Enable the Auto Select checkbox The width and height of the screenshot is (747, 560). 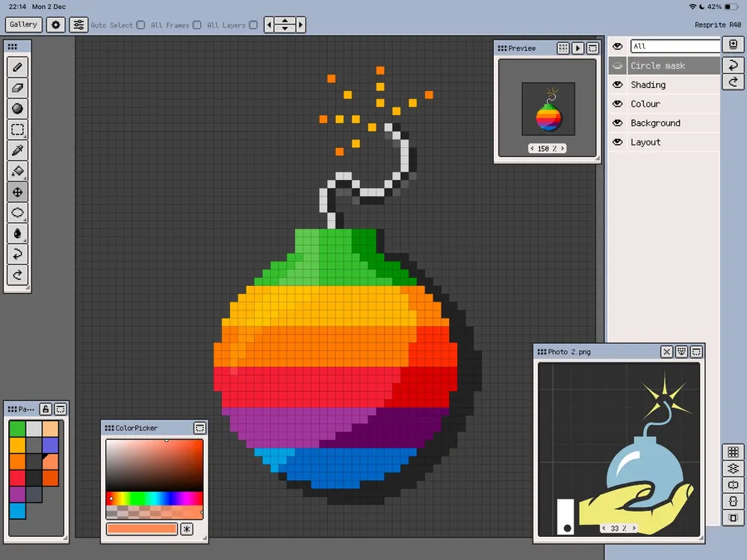point(140,25)
